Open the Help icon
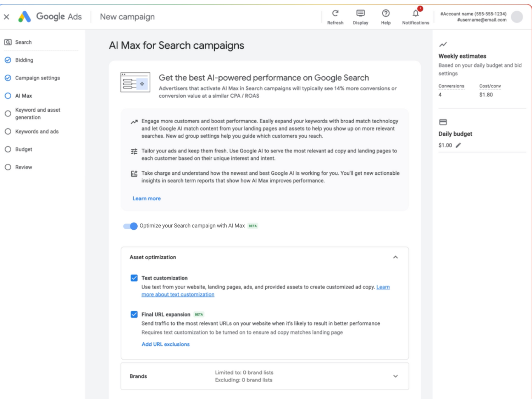 pos(386,13)
